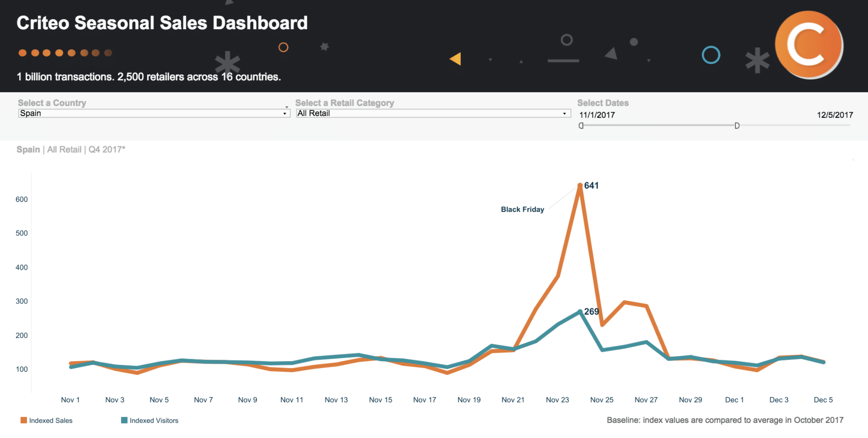Viewport: 868px width, 438px height.
Task: Click the baseline index note text
Action: pos(725,420)
